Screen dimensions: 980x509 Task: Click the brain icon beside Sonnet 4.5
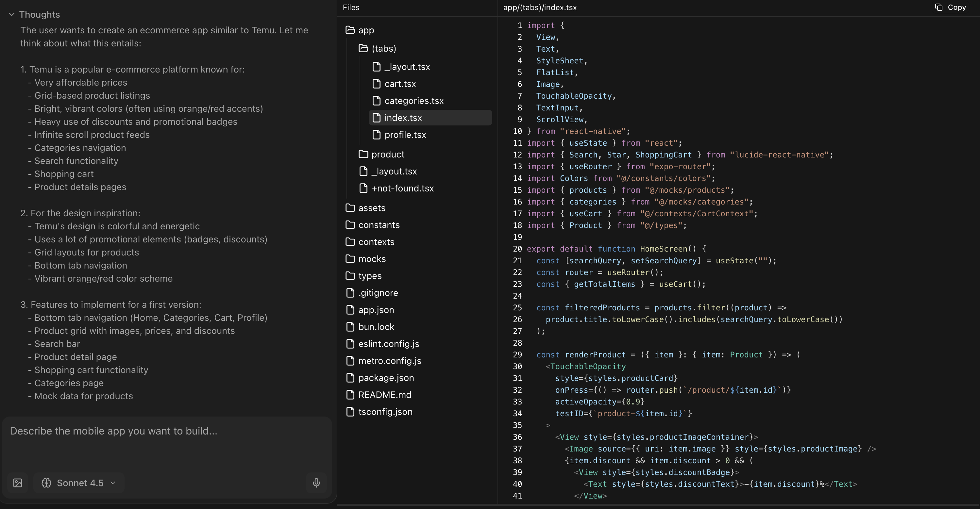point(46,483)
